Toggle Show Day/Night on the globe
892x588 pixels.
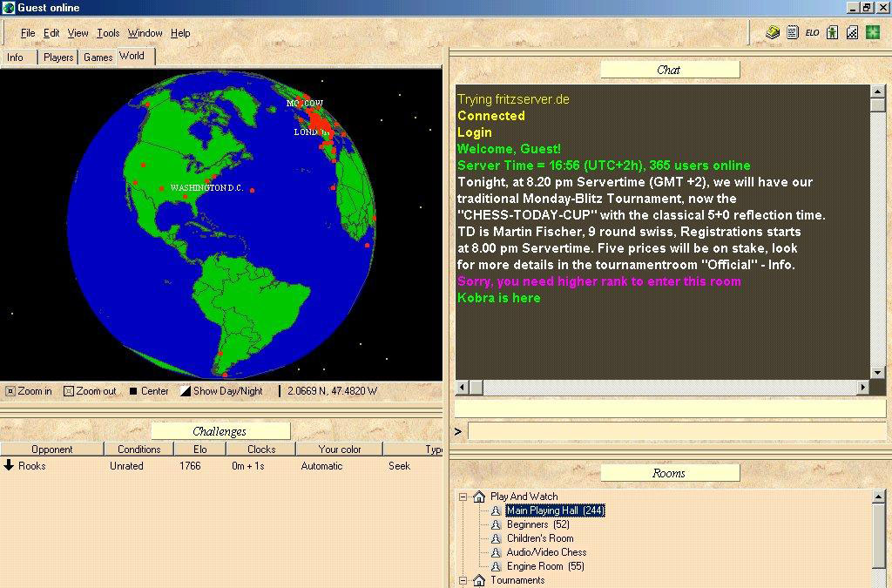click(221, 391)
